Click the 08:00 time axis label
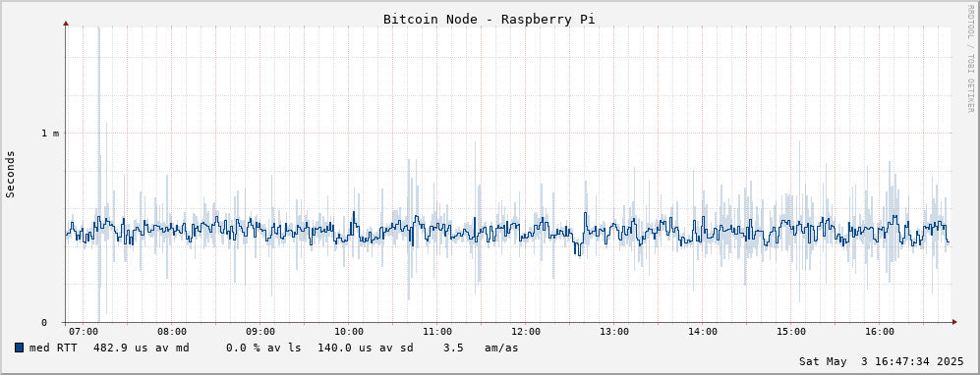Image resolution: width=980 pixels, height=375 pixels. point(172,332)
